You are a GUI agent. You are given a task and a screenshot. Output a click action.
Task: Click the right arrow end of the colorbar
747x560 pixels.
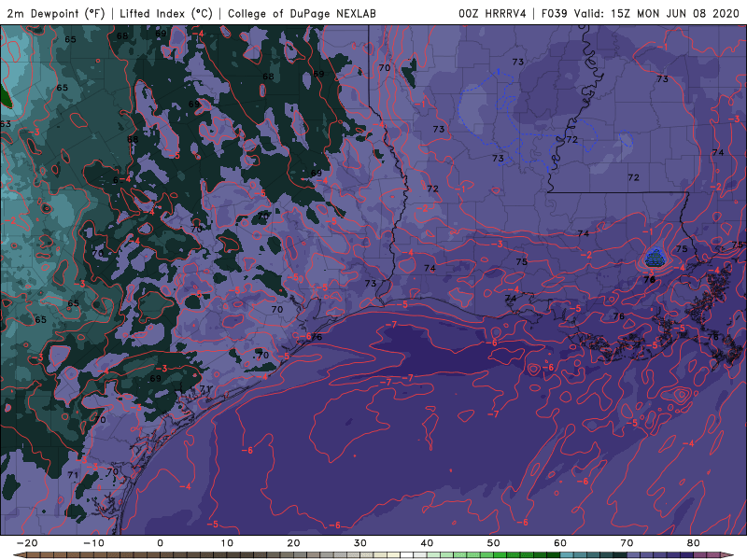[726, 555]
